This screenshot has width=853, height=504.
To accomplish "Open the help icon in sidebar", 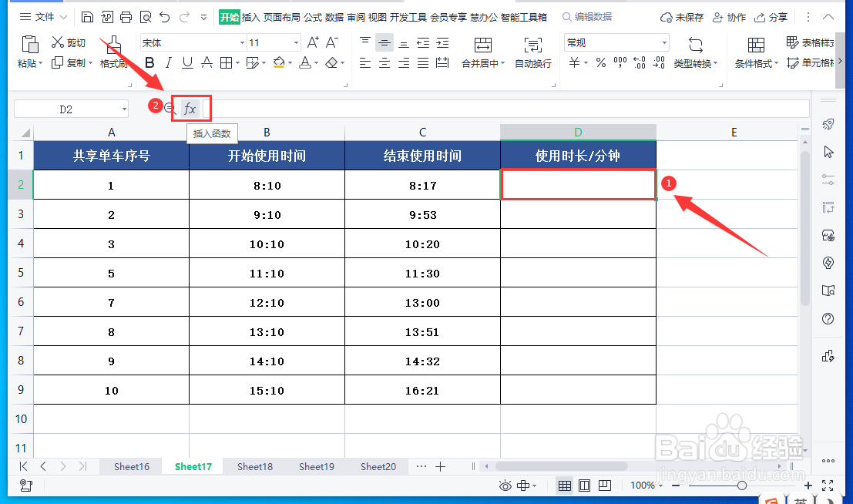I will 828,319.
